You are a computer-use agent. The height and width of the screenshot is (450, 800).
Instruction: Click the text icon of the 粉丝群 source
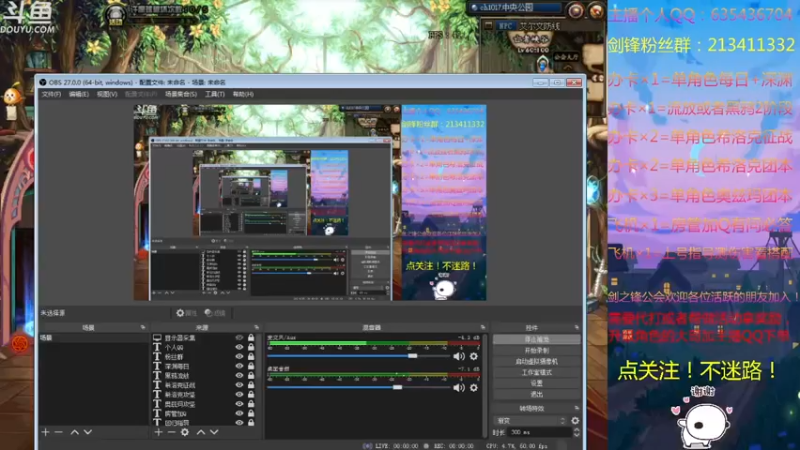pyautogui.click(x=157, y=357)
